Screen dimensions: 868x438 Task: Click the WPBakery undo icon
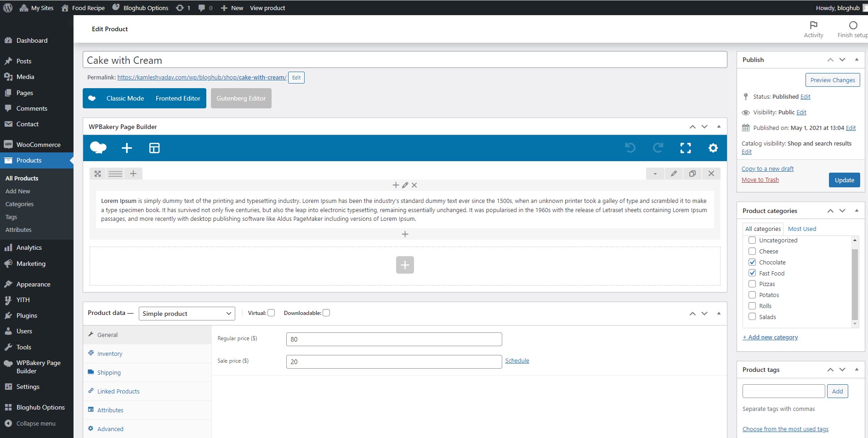point(630,148)
